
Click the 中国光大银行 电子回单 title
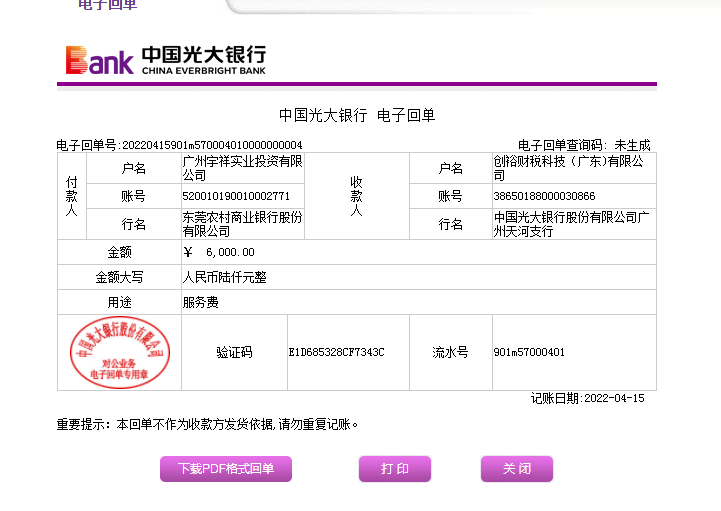[357, 116]
